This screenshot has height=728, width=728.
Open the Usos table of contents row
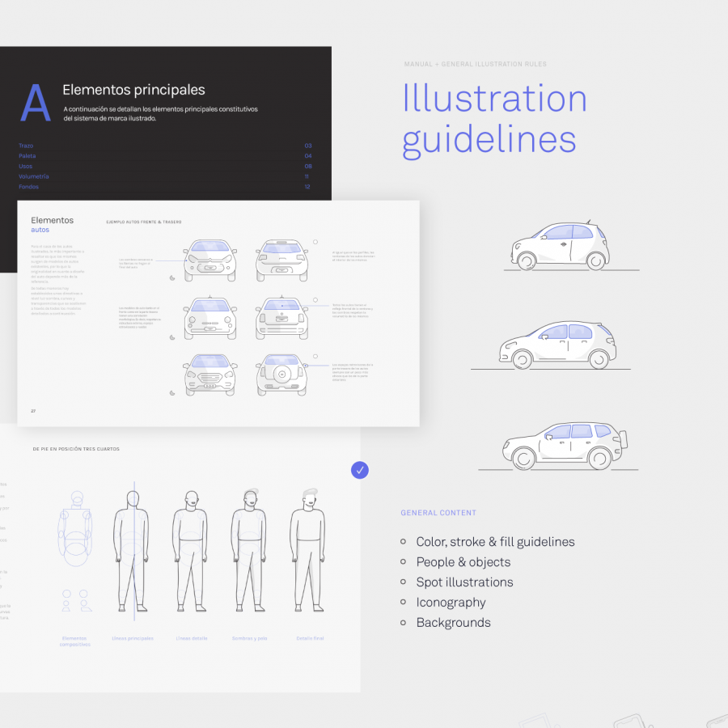pyautogui.click(x=25, y=166)
